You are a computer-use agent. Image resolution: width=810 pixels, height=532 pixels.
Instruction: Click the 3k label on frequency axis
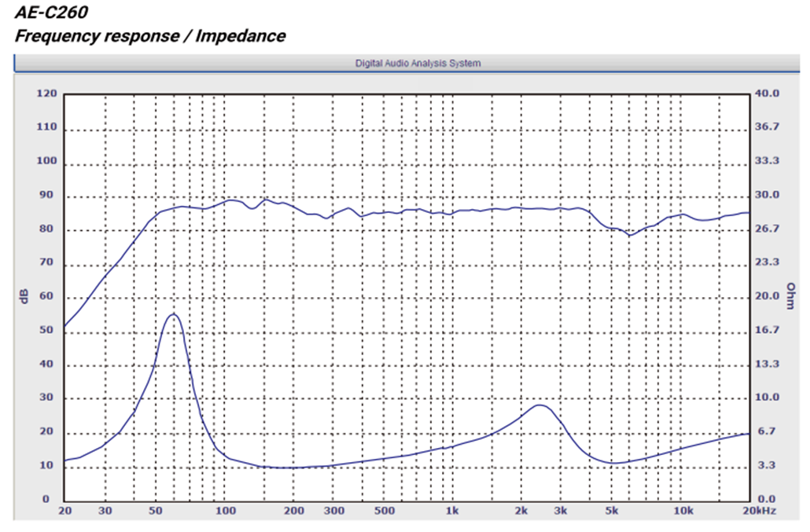click(560, 512)
